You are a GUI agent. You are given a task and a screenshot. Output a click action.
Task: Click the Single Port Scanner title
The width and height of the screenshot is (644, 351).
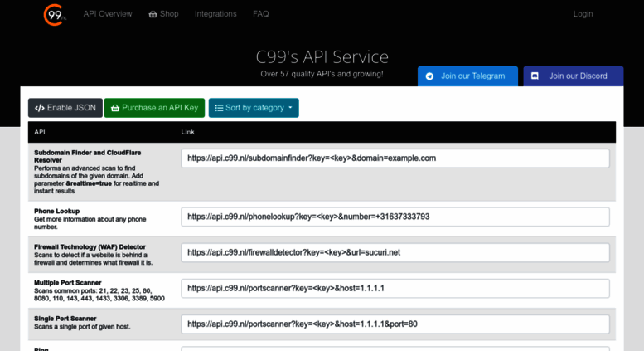pyautogui.click(x=65, y=319)
